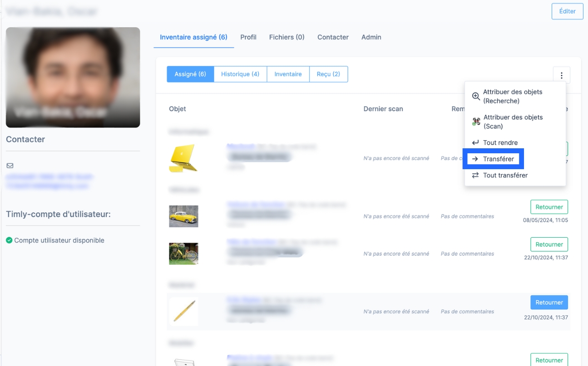Click the bottom partially visible Retourner button
588x366 pixels.
(x=549, y=360)
